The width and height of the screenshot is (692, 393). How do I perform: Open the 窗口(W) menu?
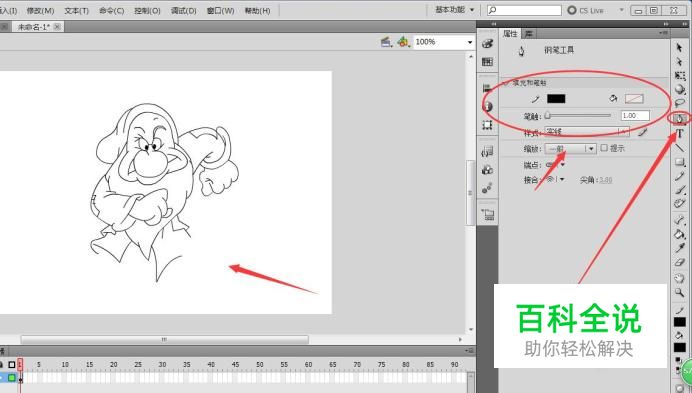point(220,10)
